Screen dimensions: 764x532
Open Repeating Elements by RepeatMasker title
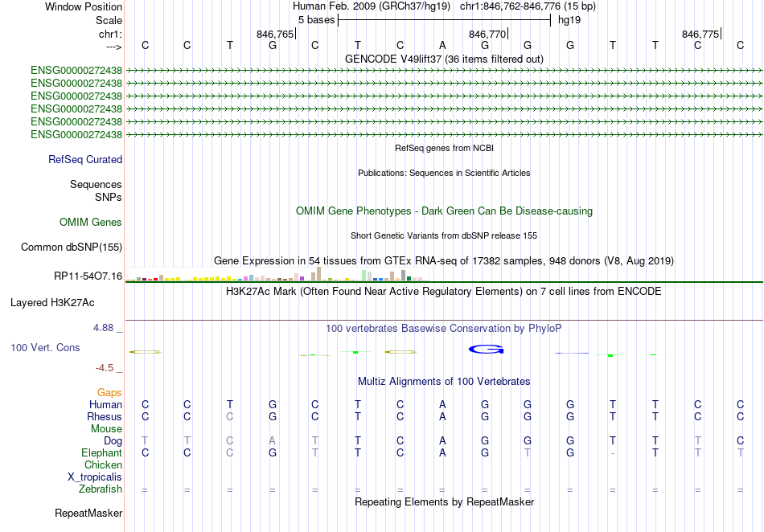444,501
